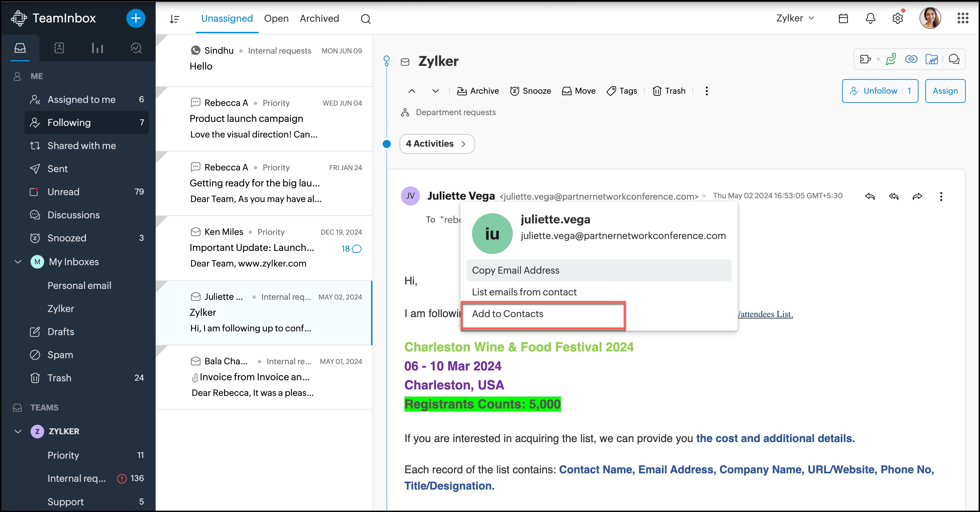Open the Zylker organization dropdown
980x512 pixels.
(795, 18)
